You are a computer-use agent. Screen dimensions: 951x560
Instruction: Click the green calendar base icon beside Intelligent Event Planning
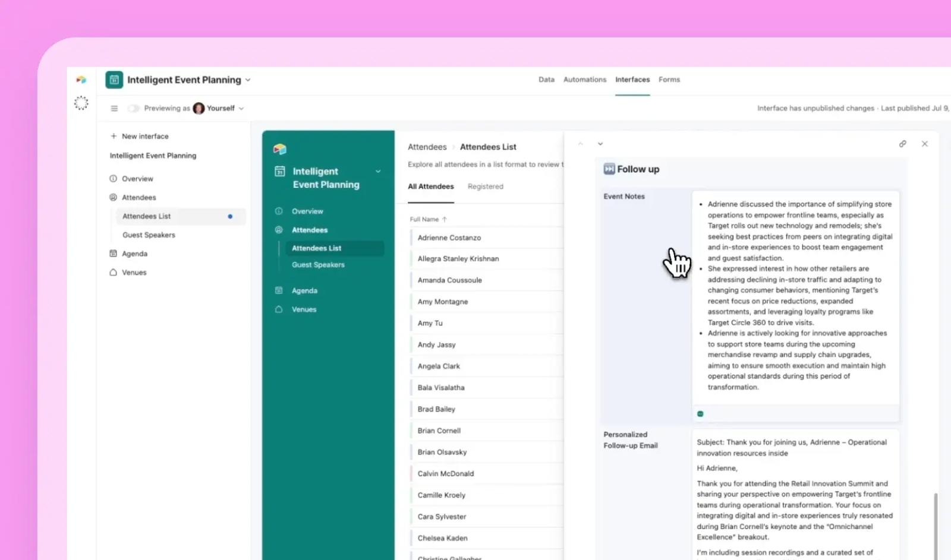114,80
